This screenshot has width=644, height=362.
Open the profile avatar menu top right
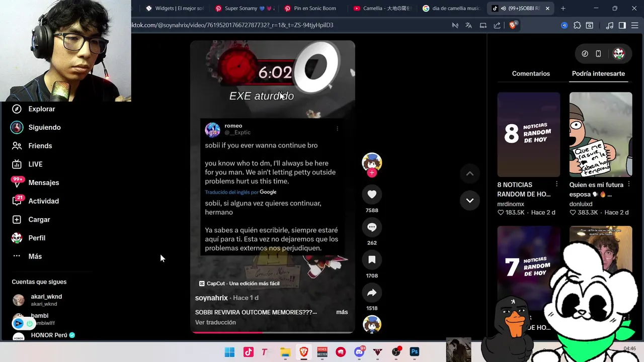coord(619,54)
